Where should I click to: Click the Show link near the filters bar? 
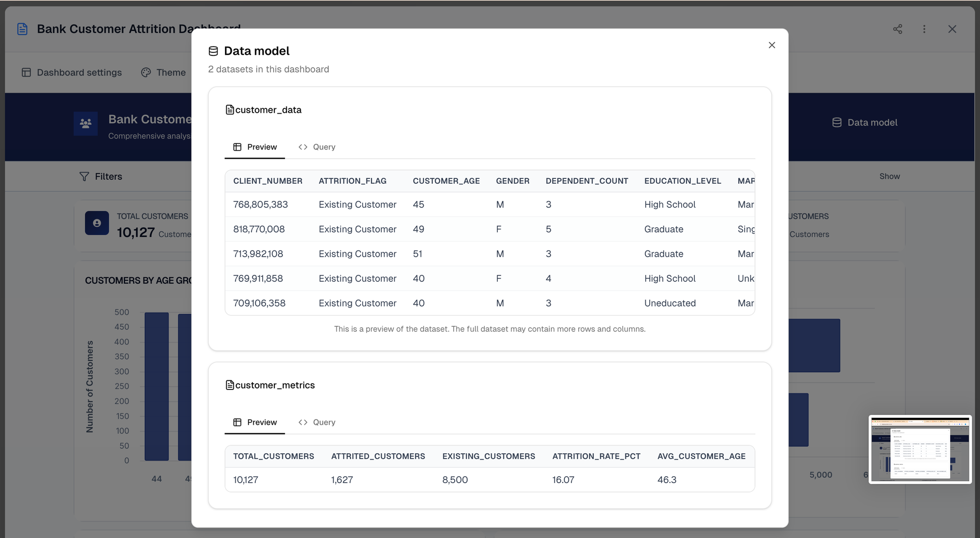point(889,176)
